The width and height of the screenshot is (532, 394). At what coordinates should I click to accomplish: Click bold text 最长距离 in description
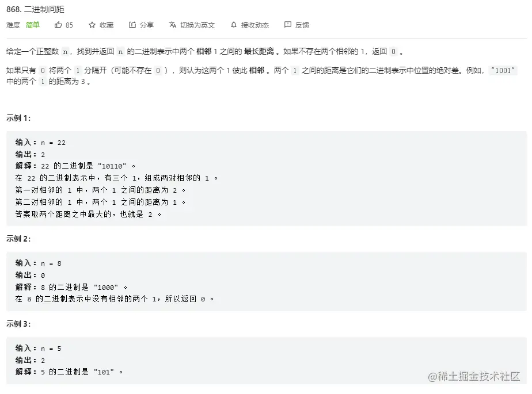pos(259,51)
